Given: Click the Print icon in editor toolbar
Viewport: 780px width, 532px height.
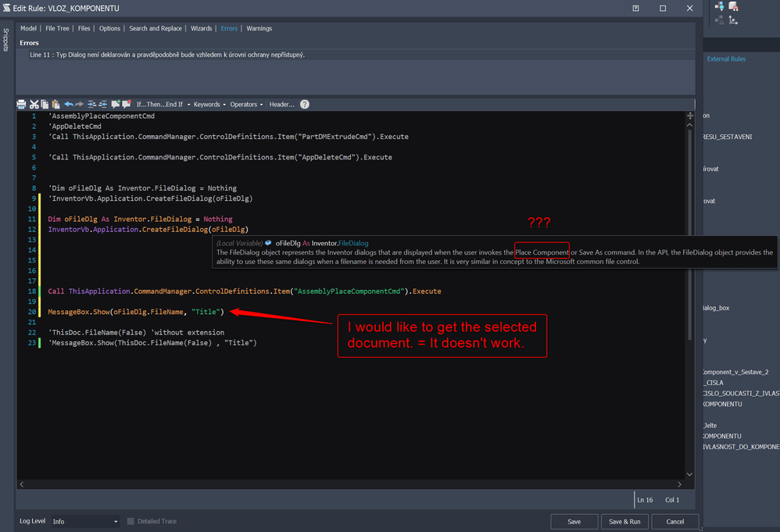Looking at the screenshot, I should [x=21, y=105].
